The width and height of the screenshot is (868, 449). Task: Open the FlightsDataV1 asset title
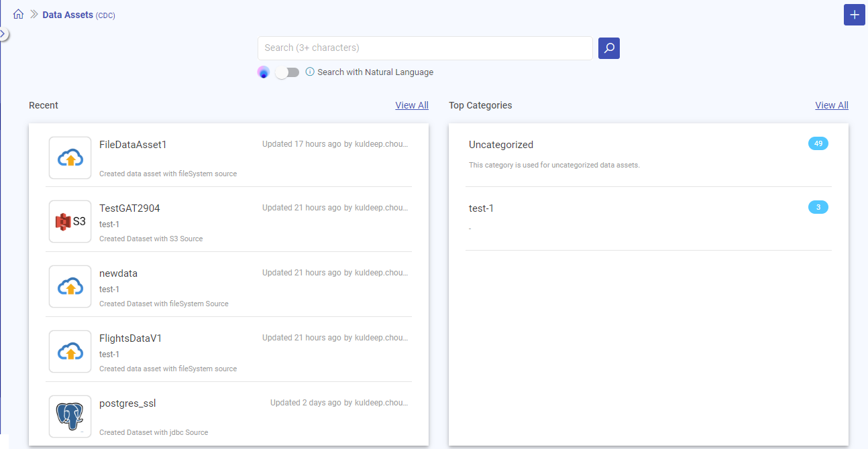(x=130, y=338)
